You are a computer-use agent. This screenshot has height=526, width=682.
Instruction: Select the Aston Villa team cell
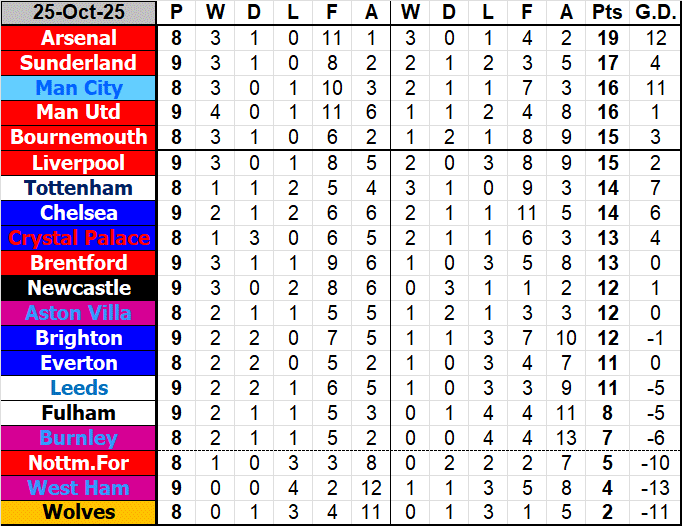79,313
